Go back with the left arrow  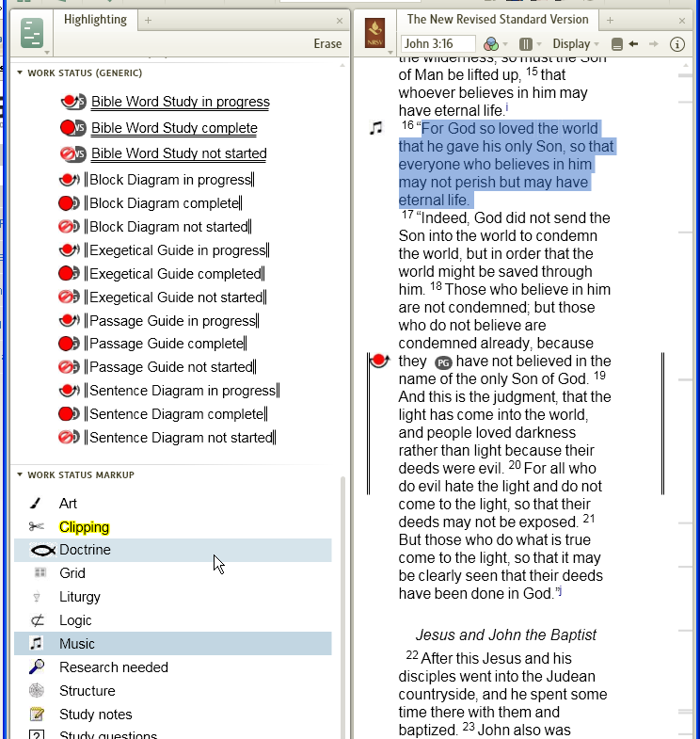633,44
